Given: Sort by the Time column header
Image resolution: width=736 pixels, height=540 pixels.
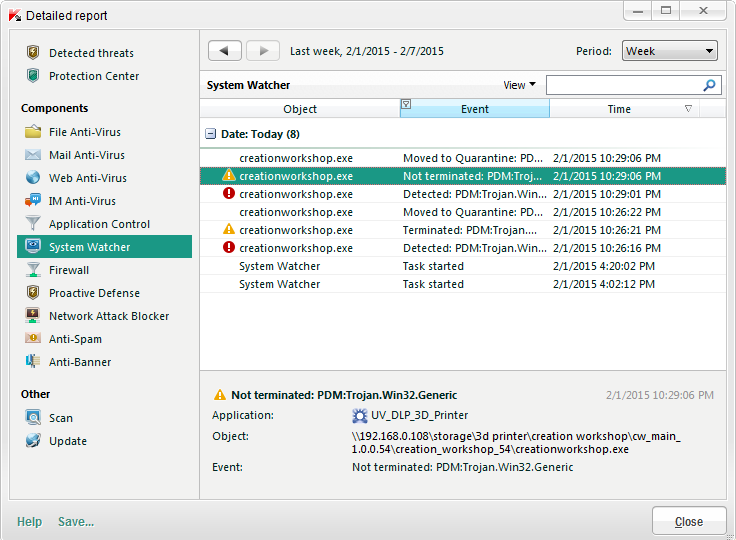Looking at the screenshot, I should pos(620,109).
